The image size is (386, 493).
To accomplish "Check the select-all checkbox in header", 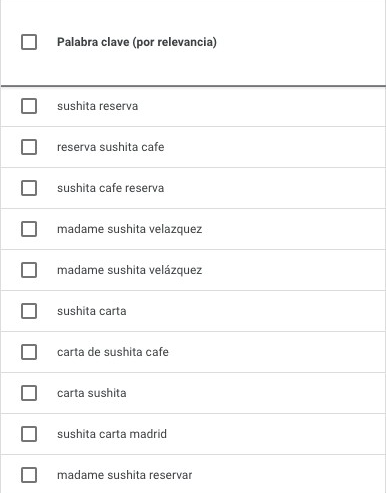I will [29, 42].
